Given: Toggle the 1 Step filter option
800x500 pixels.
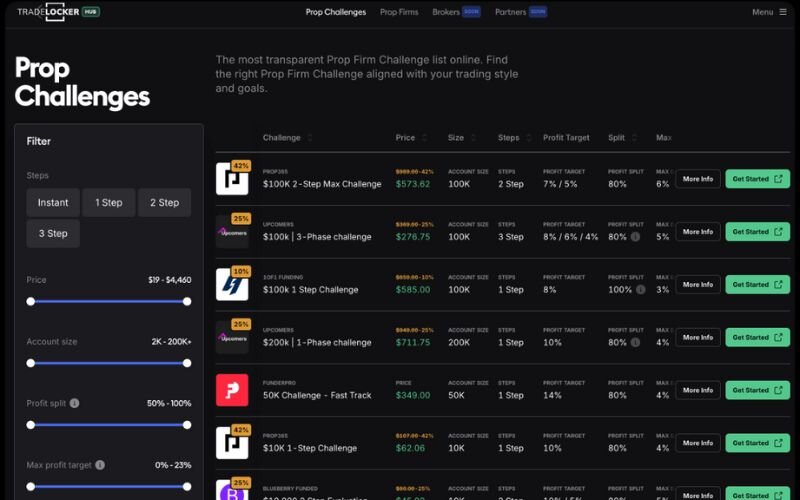Looking at the screenshot, I should [x=109, y=203].
